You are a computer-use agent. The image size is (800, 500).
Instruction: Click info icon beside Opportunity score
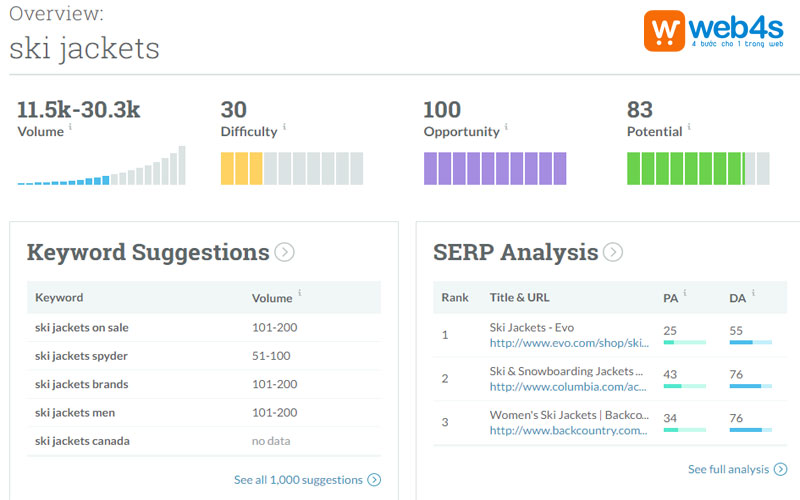pyautogui.click(x=506, y=127)
